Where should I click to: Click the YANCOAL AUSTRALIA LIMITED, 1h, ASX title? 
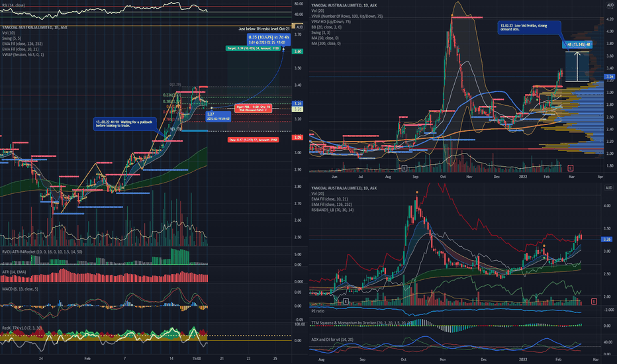34,28
